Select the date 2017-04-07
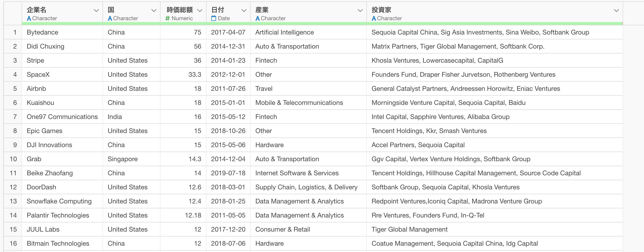The width and height of the screenshot is (644, 252). [x=228, y=32]
